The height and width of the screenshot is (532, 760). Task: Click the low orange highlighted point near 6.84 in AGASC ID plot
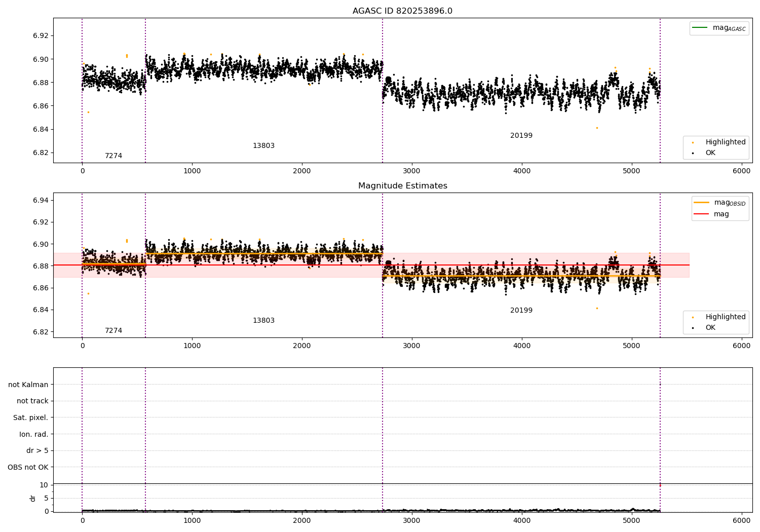coord(597,128)
